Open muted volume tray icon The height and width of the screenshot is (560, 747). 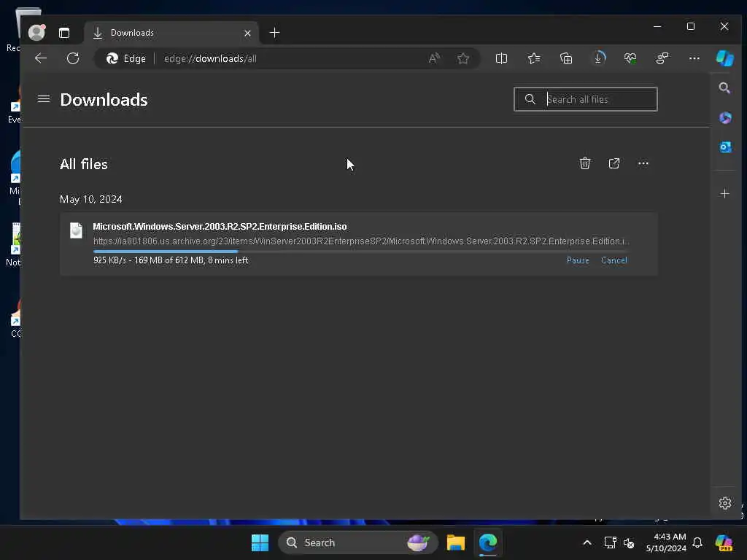pyautogui.click(x=629, y=542)
